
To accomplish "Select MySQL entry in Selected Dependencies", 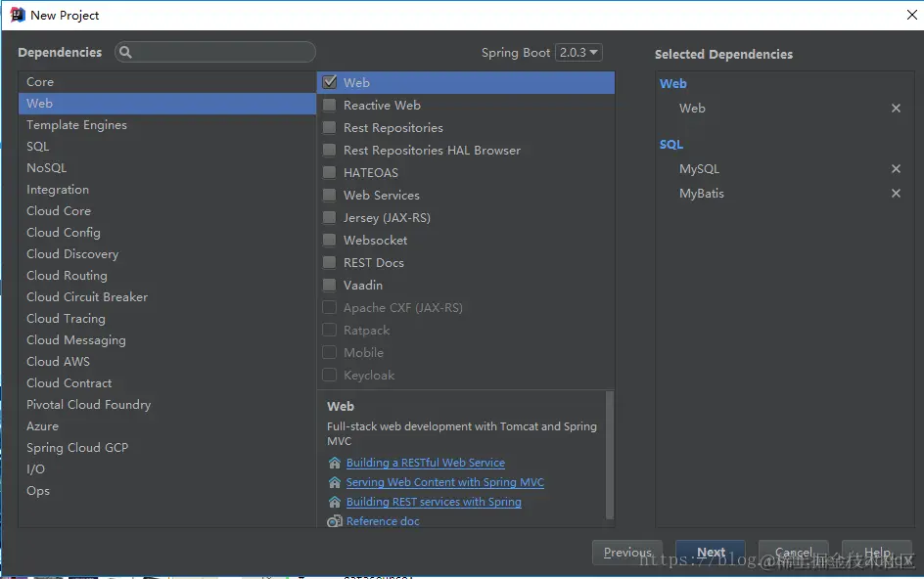I will pos(699,169).
